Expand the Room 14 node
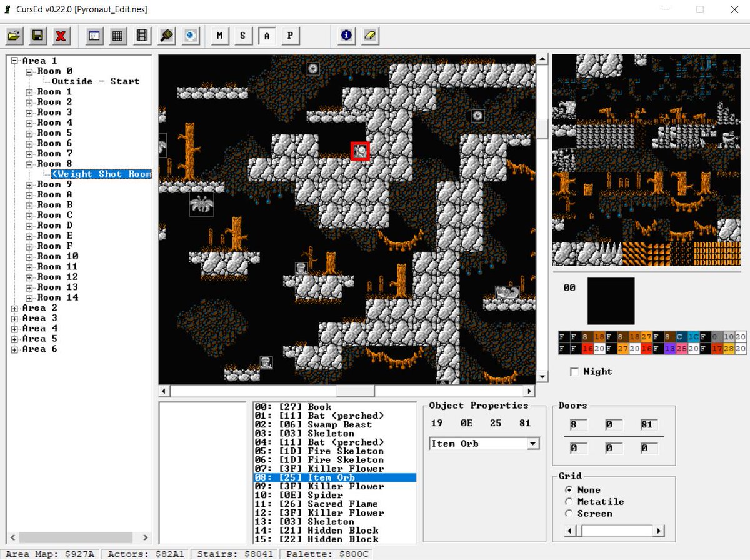Image resolution: width=750 pixels, height=560 pixels. click(x=29, y=297)
